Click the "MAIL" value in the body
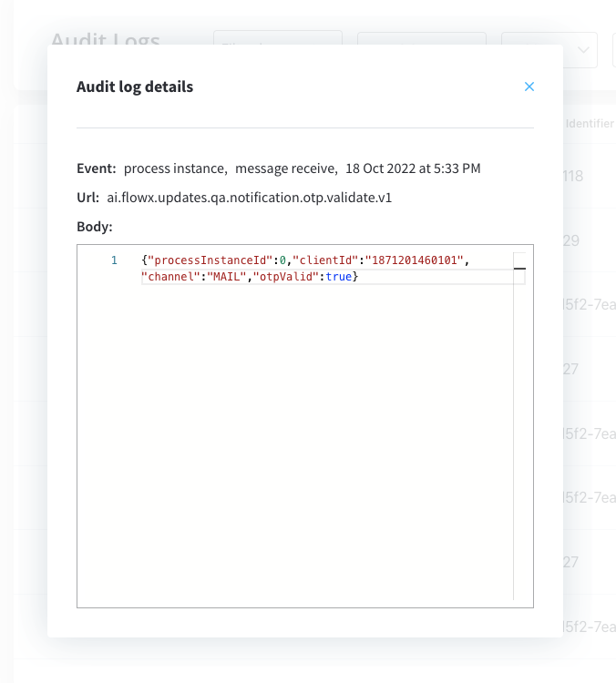Screen dimensions: 616x683 (x=226, y=277)
